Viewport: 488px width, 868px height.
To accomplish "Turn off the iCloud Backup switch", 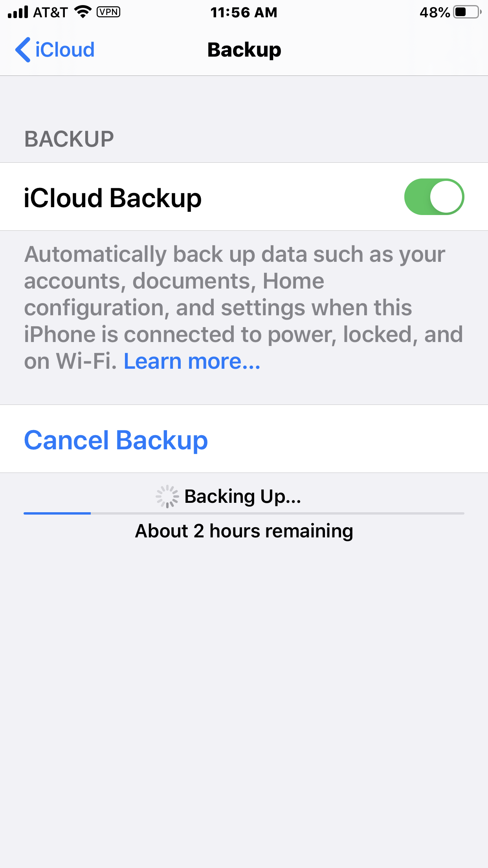I will click(x=434, y=197).
